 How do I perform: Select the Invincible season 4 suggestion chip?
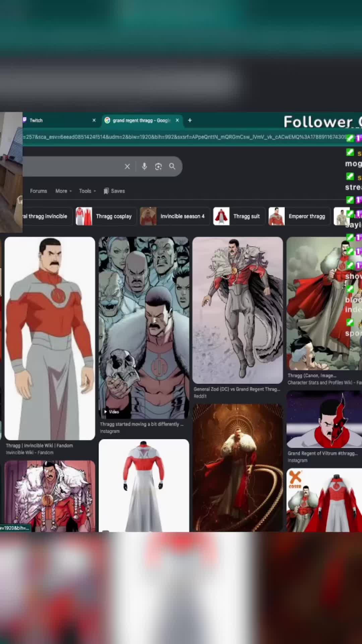174,216
